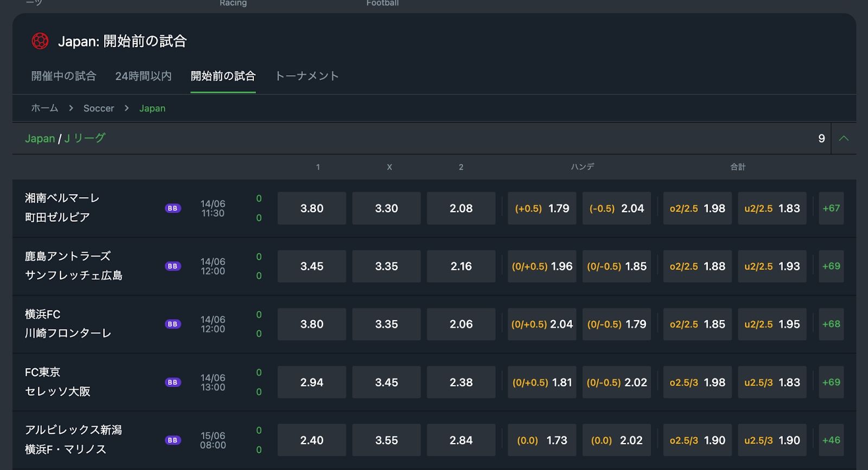This screenshot has height=470, width=868.
Task: Click the red soccer ball icon
Action: coord(40,41)
